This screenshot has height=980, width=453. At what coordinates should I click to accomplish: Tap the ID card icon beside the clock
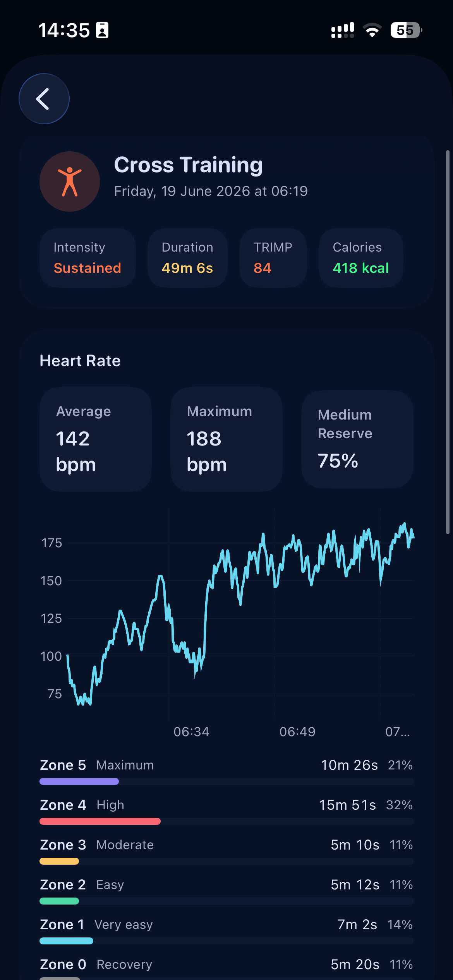coord(102,30)
